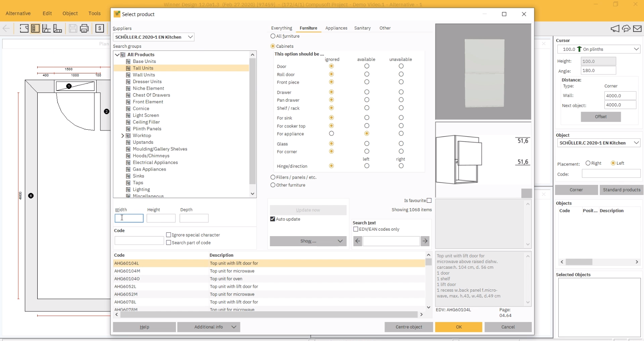Select the highlighted product placement toolbar icon
The width and height of the screenshot is (644, 341).
point(35,28)
